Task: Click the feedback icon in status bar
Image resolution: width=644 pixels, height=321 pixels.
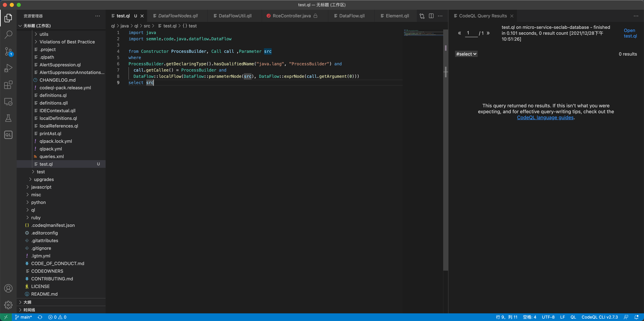Action: [x=626, y=317]
